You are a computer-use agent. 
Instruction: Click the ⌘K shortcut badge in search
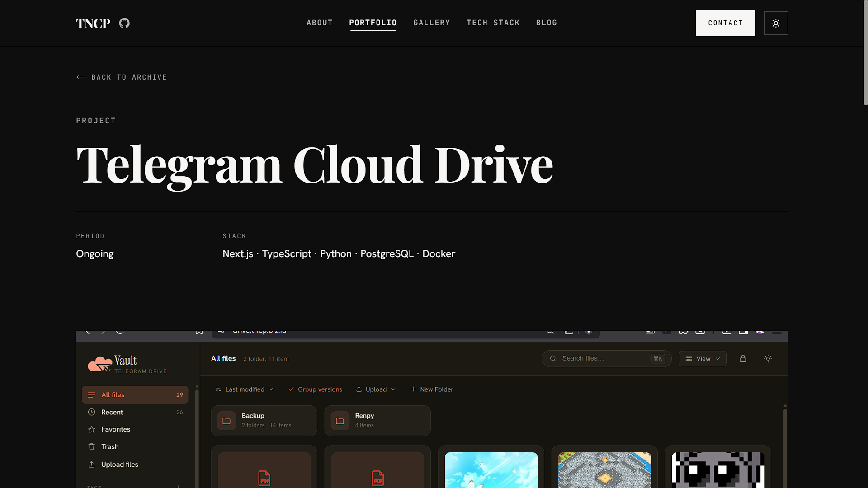657,358
